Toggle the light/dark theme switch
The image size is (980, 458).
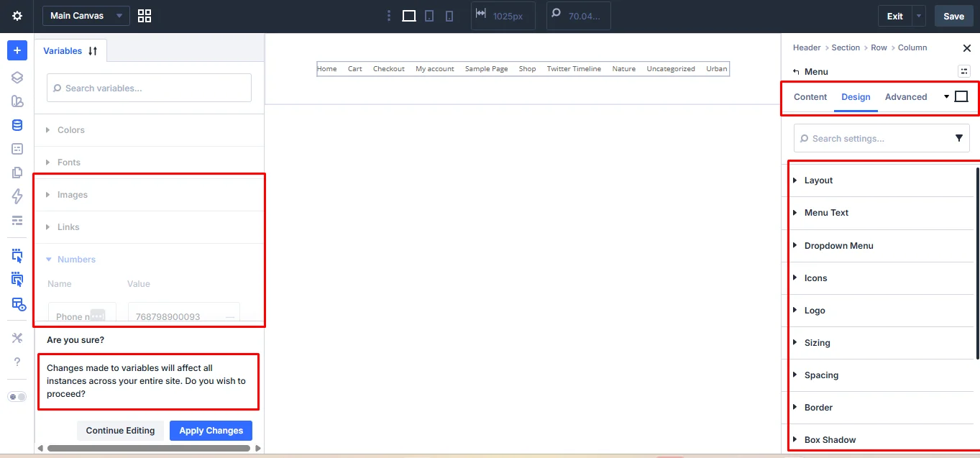click(17, 397)
